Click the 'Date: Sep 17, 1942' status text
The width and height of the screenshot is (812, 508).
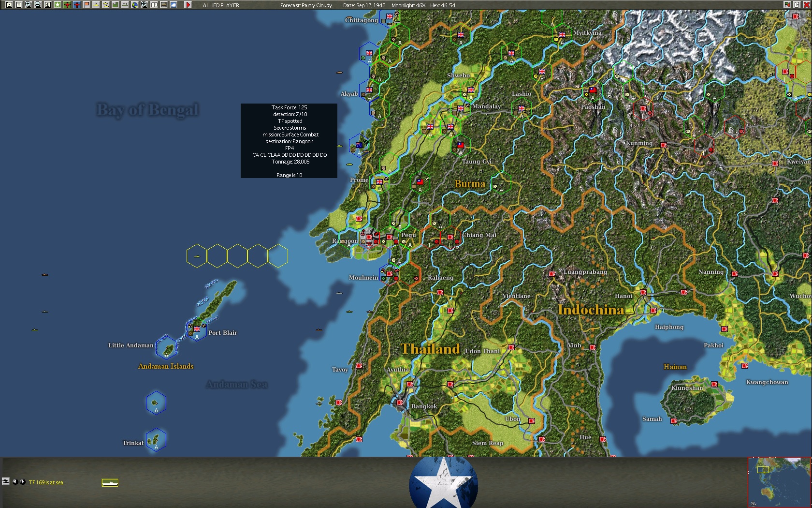coord(364,5)
